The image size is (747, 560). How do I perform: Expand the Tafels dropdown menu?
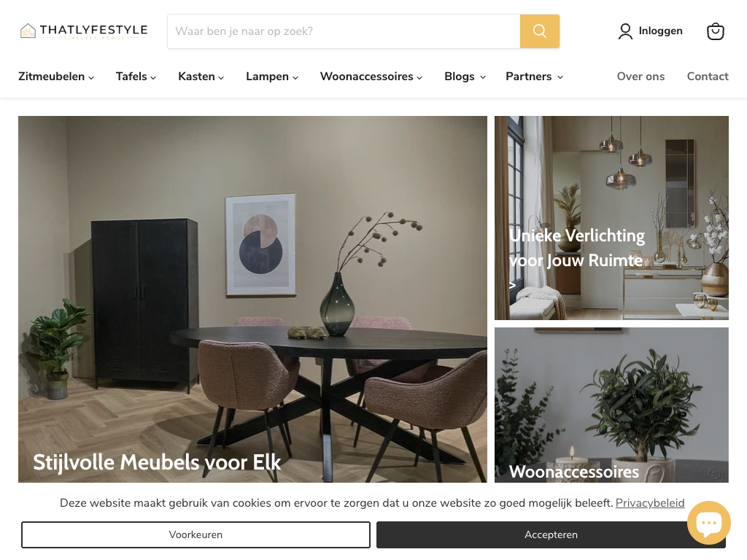coord(136,77)
